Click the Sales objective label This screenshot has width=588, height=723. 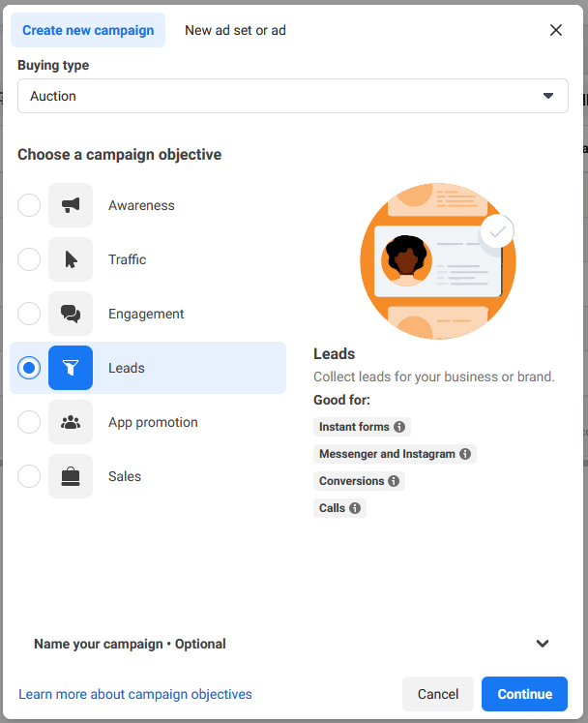pos(125,476)
